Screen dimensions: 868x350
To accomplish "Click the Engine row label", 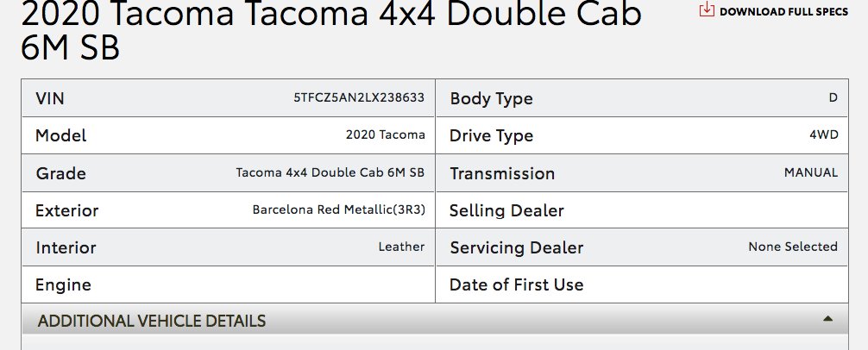I will point(63,285).
